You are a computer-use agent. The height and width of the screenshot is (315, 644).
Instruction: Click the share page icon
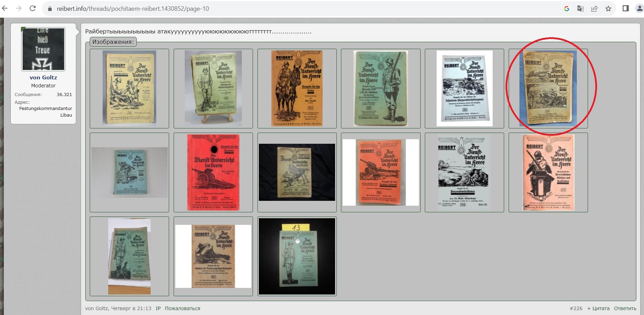pyautogui.click(x=594, y=9)
